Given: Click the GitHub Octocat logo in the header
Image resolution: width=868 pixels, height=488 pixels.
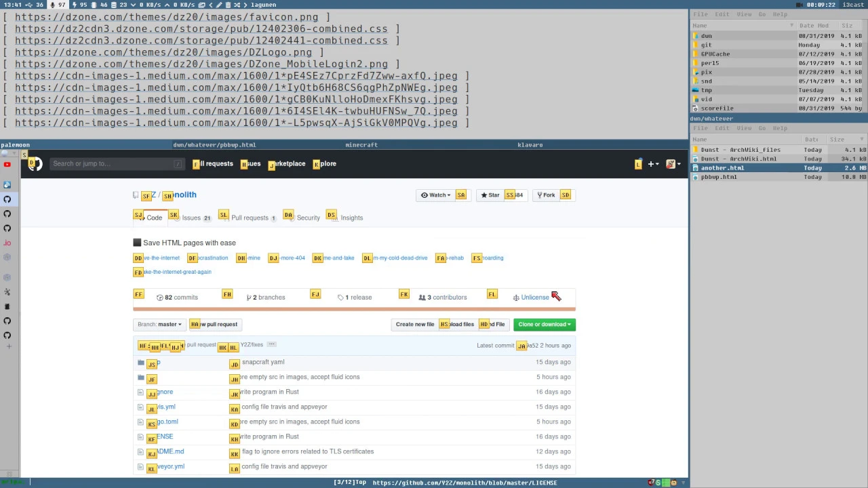Looking at the screenshot, I should coord(35,163).
